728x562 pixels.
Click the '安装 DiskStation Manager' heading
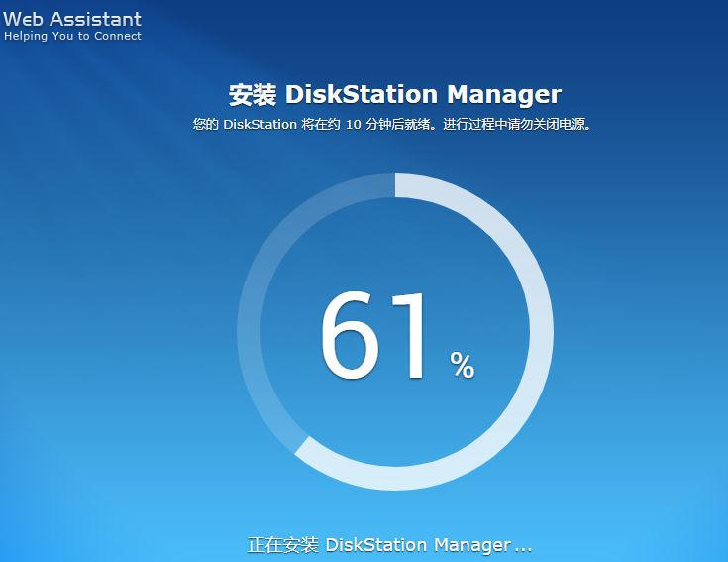pyautogui.click(x=395, y=95)
